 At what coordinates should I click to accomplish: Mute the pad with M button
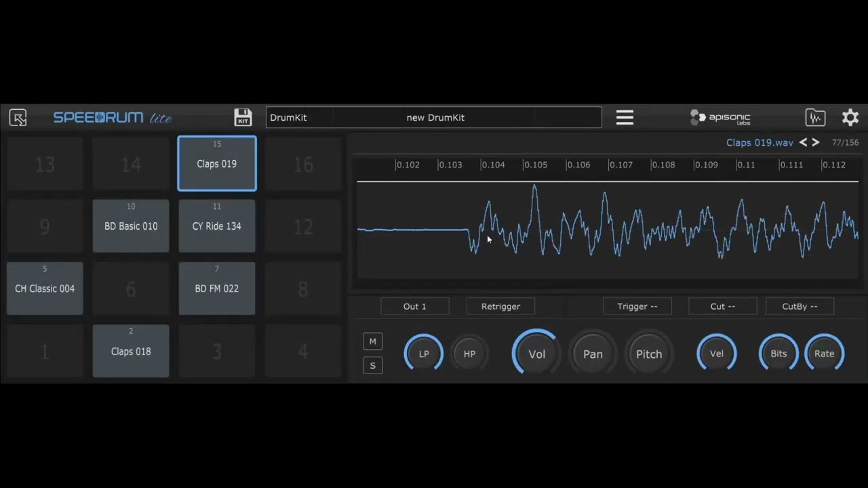[x=372, y=342]
